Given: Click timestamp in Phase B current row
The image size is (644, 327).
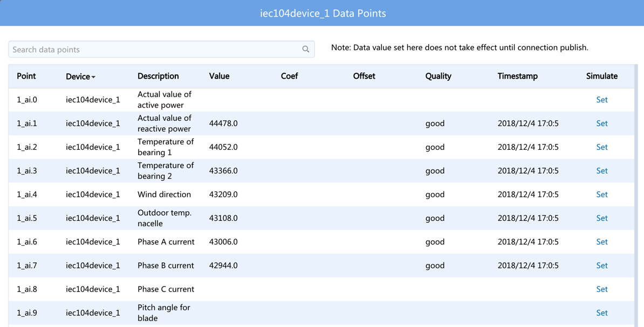Looking at the screenshot, I should click(528, 266).
